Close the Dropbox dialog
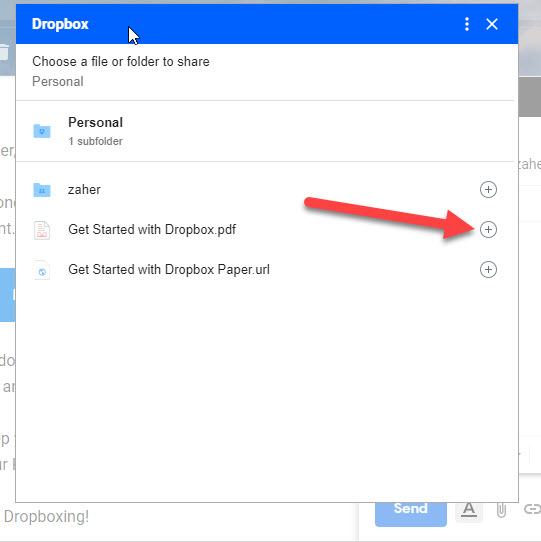 [492, 24]
